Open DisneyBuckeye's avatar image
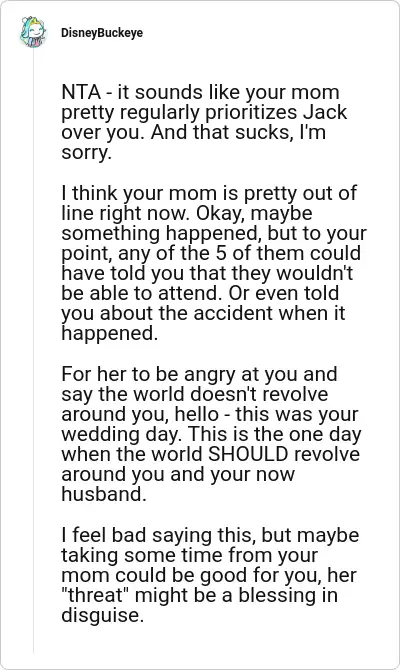The image size is (400, 670). tap(32, 32)
